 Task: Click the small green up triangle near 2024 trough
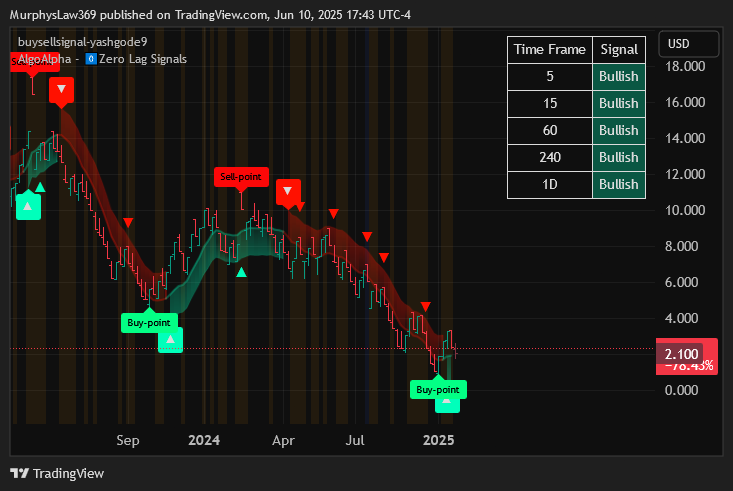pyautogui.click(x=241, y=272)
